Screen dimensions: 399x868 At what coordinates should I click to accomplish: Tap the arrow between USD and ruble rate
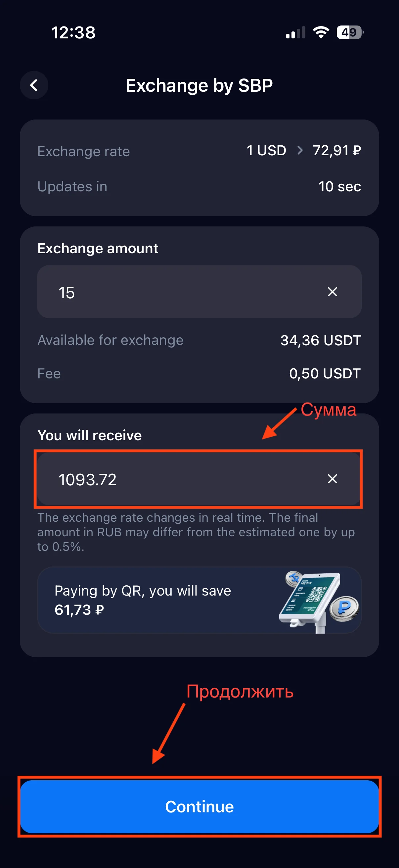click(x=300, y=150)
